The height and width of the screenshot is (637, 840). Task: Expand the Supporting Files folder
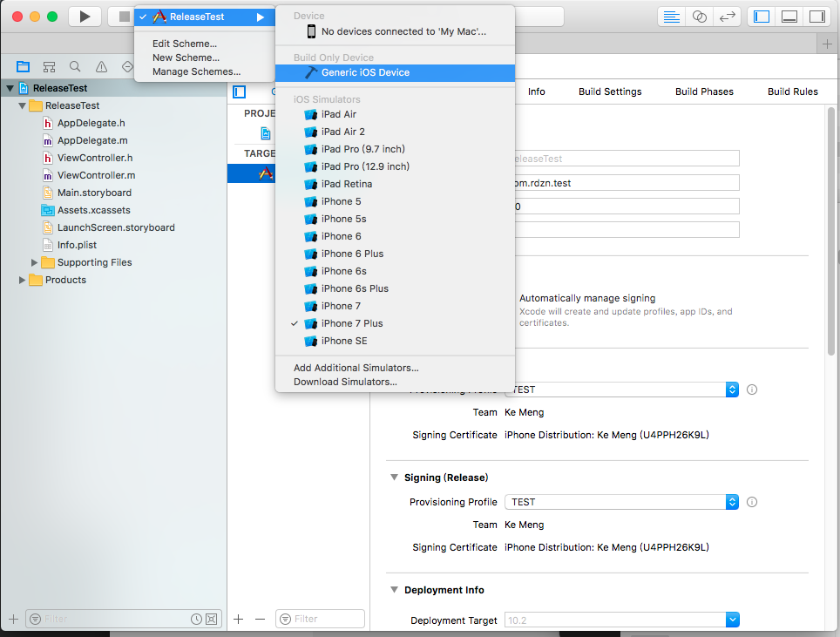coord(34,262)
